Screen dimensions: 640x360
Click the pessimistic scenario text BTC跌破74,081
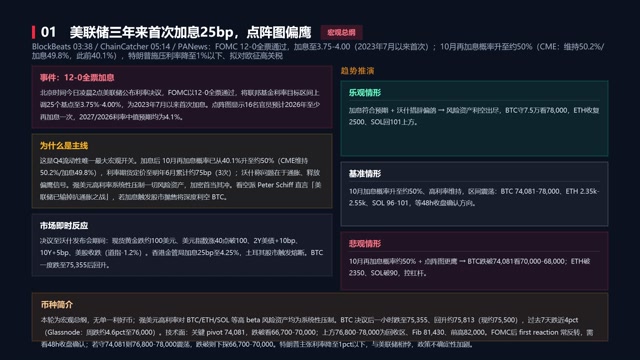point(469,267)
